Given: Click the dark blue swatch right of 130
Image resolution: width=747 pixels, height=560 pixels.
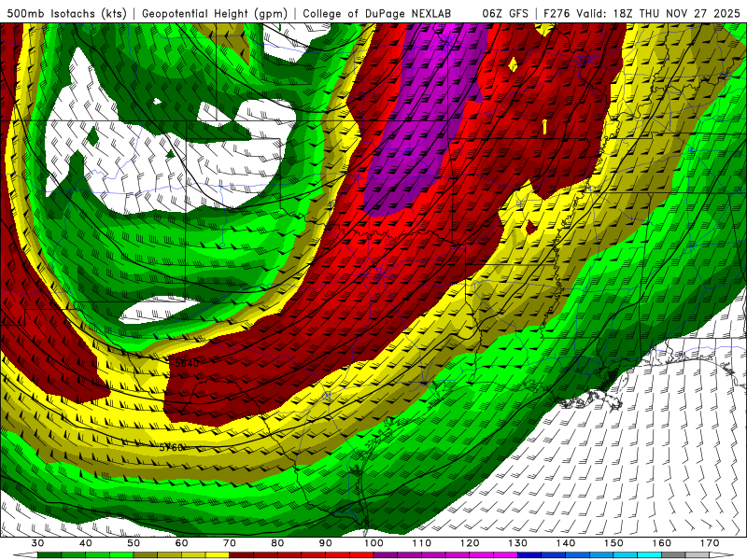Looking at the screenshot, I should click(x=529, y=555).
